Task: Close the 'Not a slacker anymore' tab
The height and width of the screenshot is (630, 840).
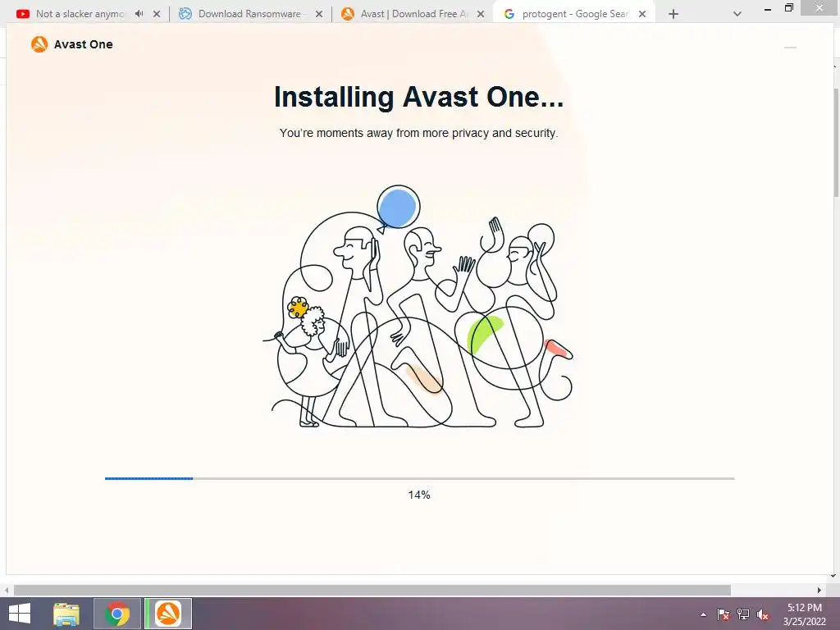Action: 157,14
